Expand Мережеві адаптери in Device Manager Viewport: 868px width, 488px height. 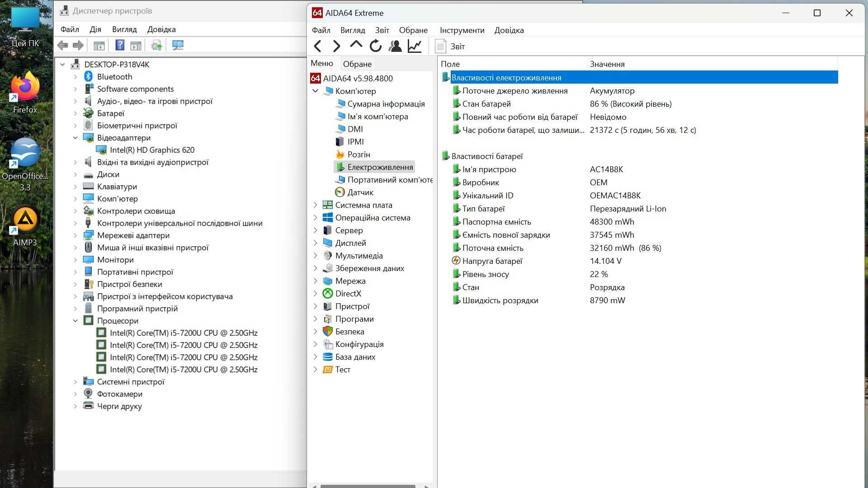(x=75, y=235)
